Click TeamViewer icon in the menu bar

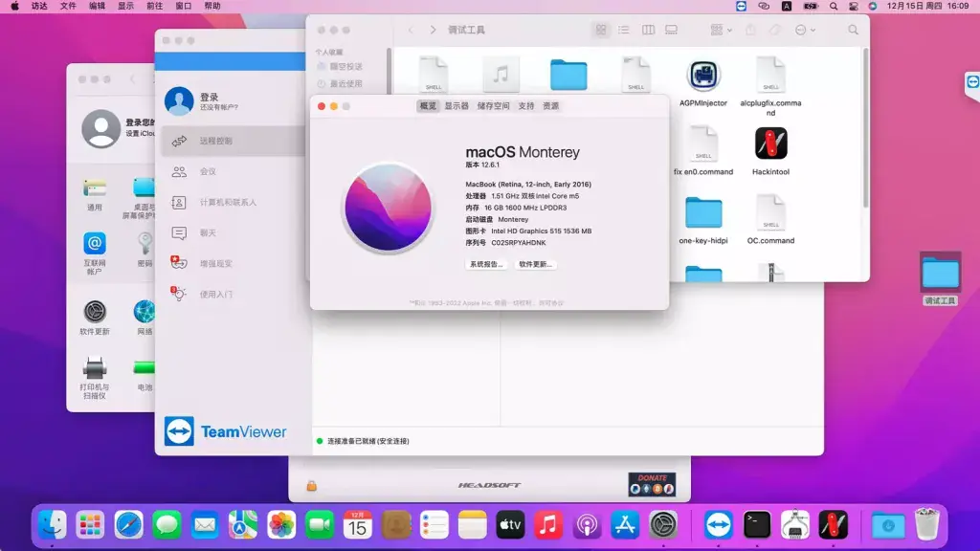742,6
